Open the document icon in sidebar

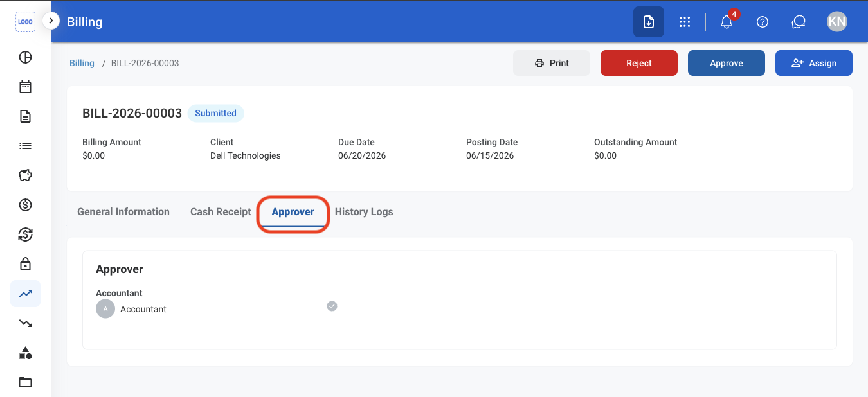point(25,116)
